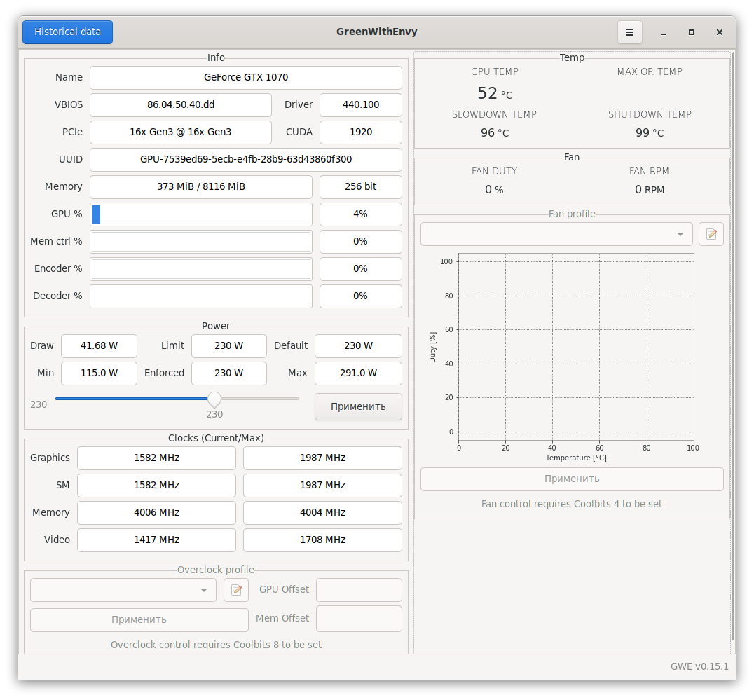Edit the overclock profile with pencil icon
Viewport: 754px width, 700px height.
tap(236, 590)
